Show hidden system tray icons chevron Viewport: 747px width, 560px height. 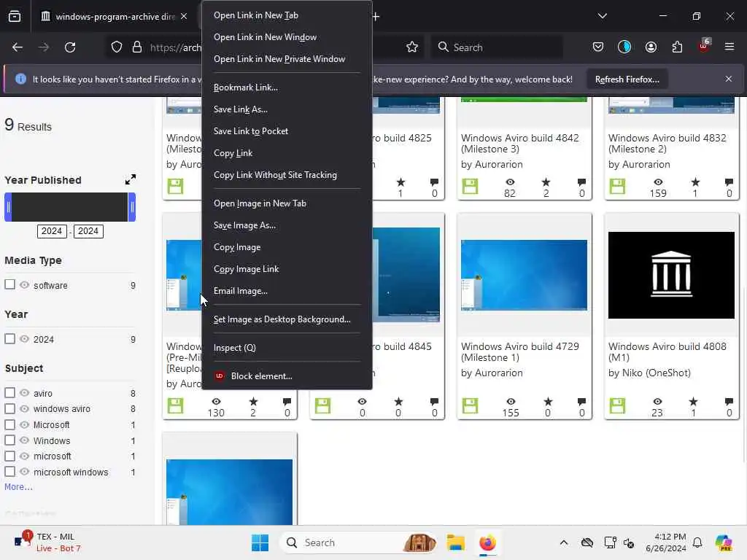click(x=564, y=542)
